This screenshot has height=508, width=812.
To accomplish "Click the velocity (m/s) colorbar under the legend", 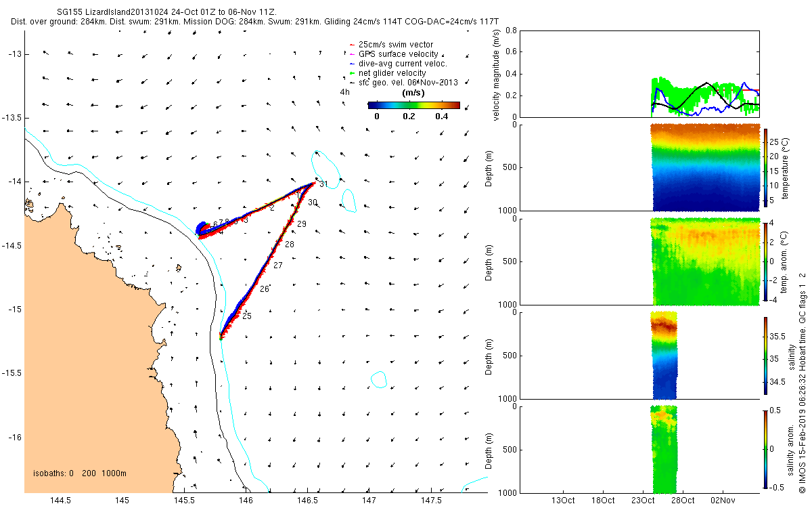I will click(x=414, y=105).
